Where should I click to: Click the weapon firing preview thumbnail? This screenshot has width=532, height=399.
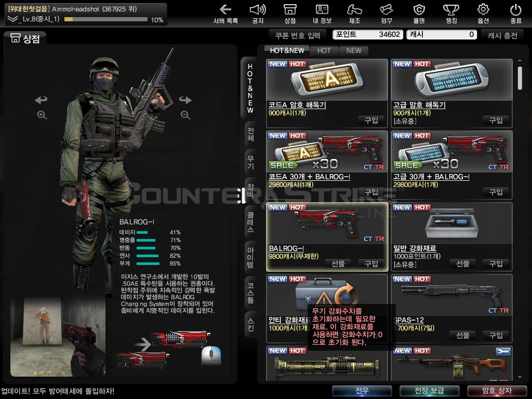[x=58, y=337]
